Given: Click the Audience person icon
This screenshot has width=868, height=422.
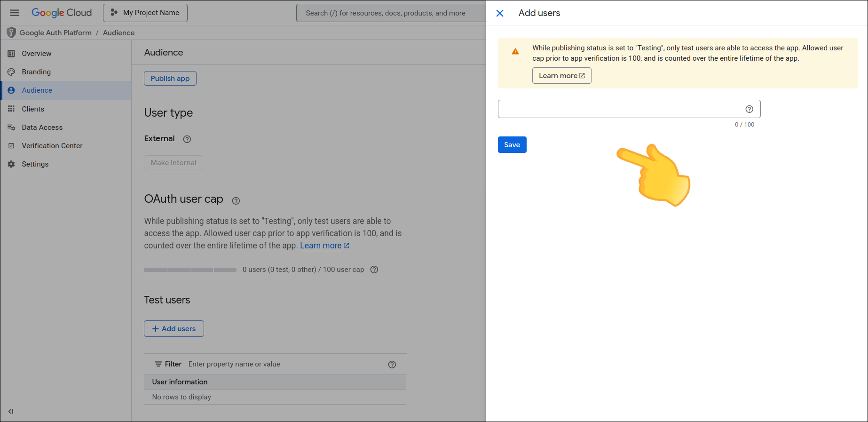Looking at the screenshot, I should pyautogui.click(x=11, y=90).
